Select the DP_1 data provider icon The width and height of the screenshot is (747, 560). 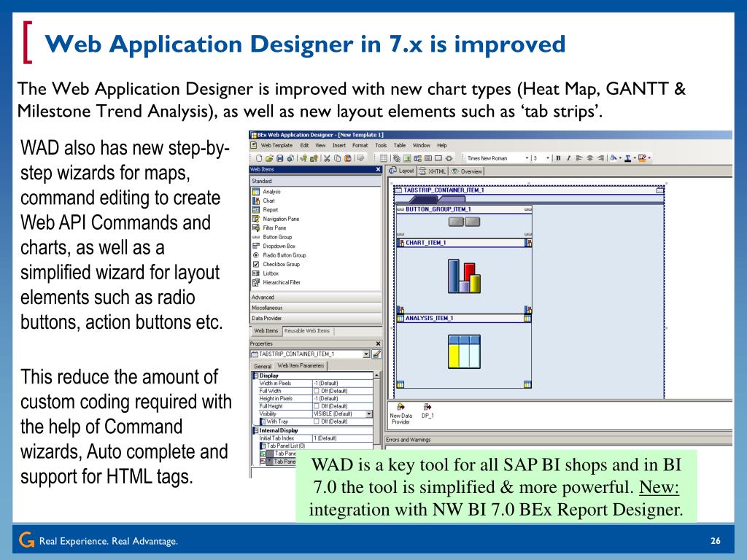coord(427,406)
